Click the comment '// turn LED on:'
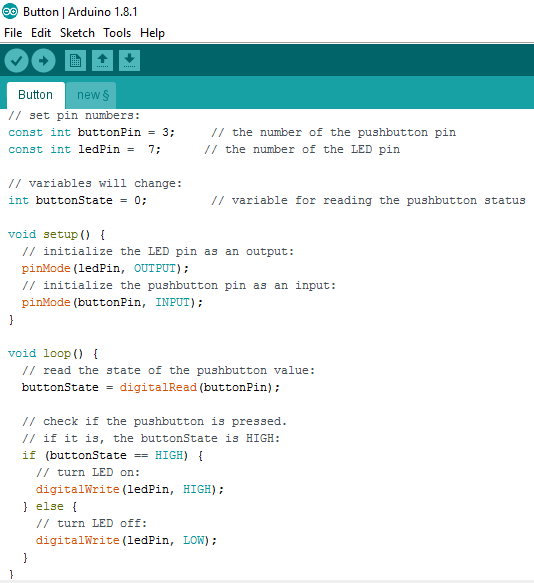Viewport: 534px width, 583px height. [x=88, y=472]
